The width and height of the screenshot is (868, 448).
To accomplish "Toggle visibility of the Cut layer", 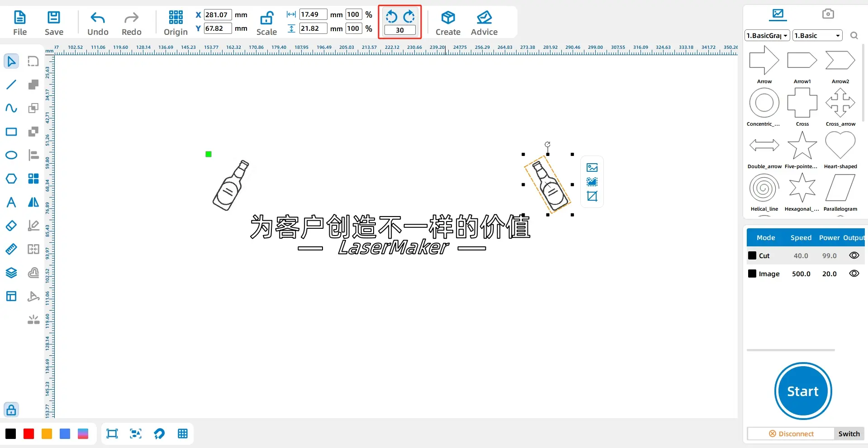I will click(854, 255).
